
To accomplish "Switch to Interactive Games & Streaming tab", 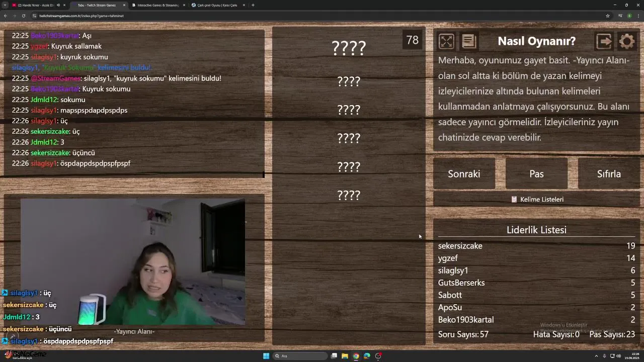I will (x=158, y=5).
